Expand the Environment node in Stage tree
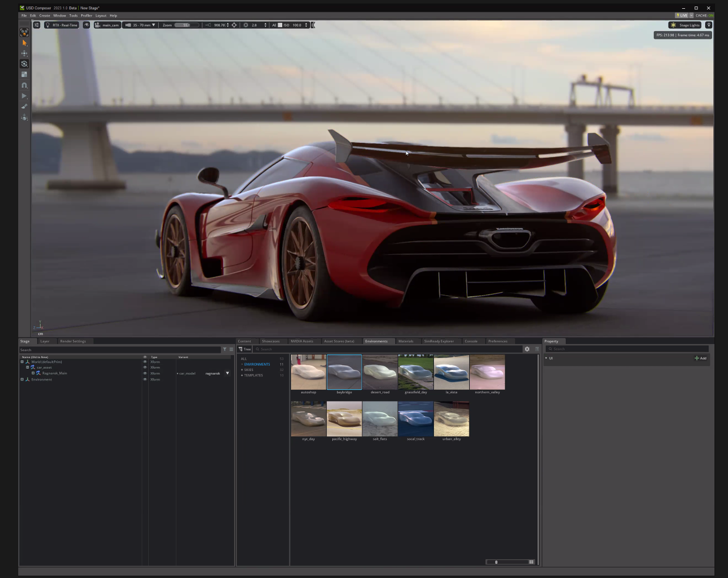728x578 pixels. tap(22, 379)
